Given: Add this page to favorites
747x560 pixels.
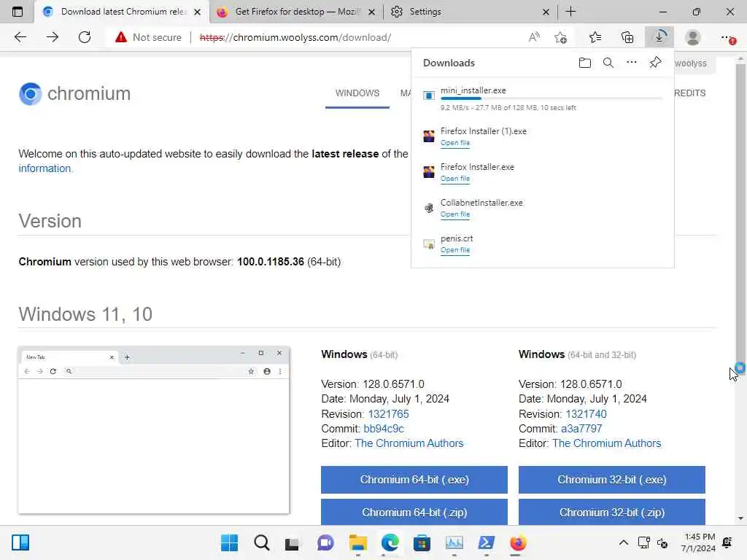Looking at the screenshot, I should point(561,37).
